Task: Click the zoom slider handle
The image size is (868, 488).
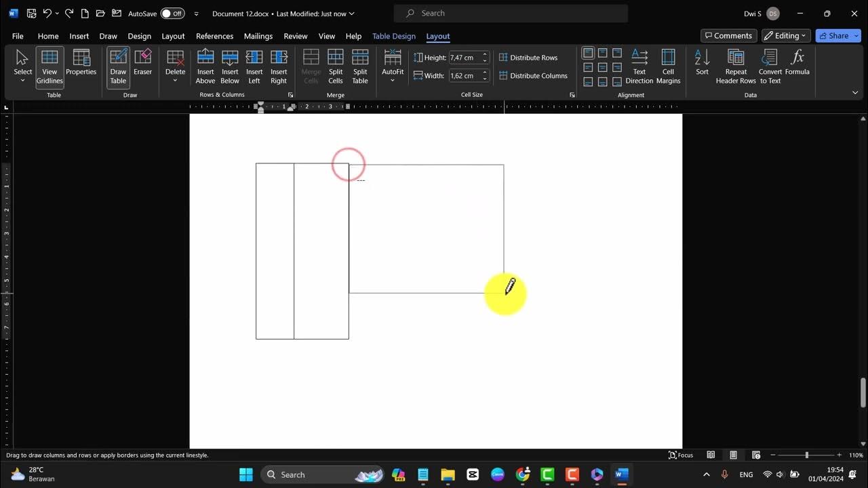Action: click(806, 455)
